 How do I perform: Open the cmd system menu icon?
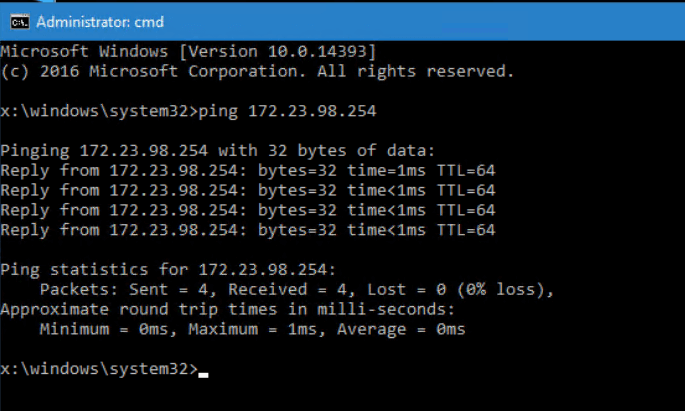tap(19, 21)
